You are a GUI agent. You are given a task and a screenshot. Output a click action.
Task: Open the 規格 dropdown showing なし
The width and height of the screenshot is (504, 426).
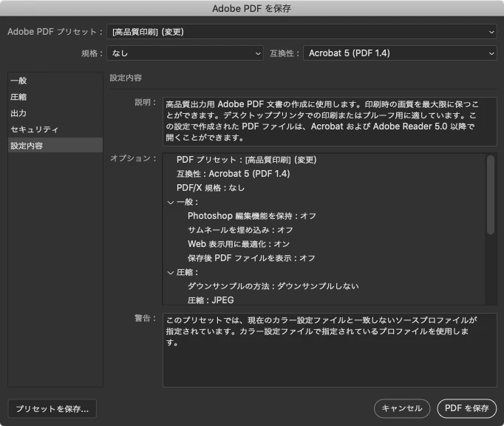coord(185,53)
